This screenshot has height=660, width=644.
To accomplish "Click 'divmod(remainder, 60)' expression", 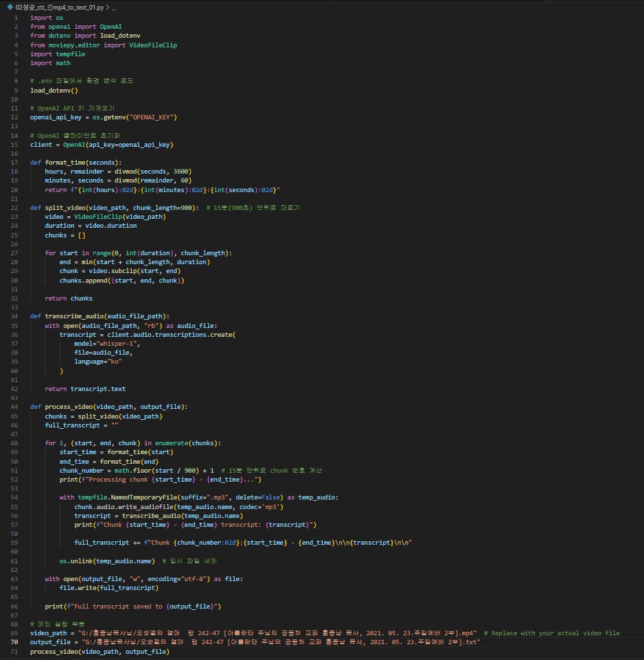I will point(153,180).
